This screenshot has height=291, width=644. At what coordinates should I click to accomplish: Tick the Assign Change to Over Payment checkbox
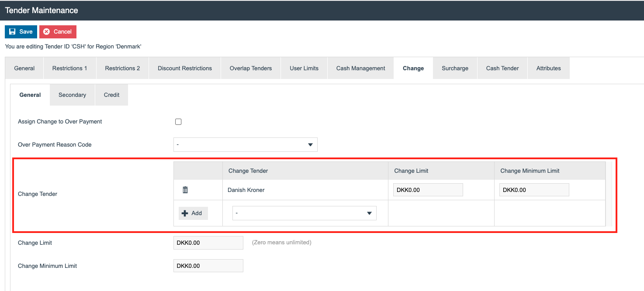(178, 122)
